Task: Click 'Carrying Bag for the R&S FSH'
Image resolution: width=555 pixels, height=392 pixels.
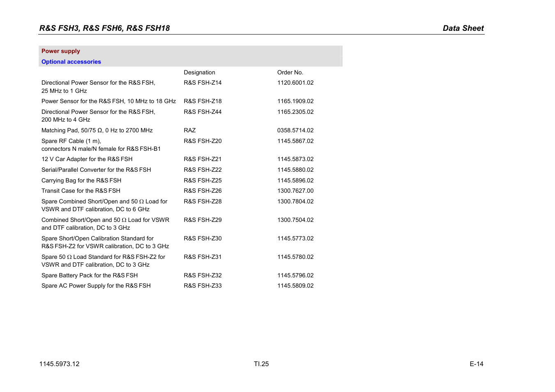Action: tap(81, 180)
